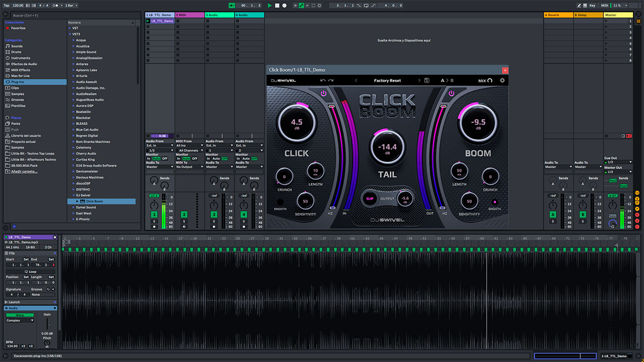Select the A state in the A/B compare
The image size is (644, 362).
coord(443,80)
